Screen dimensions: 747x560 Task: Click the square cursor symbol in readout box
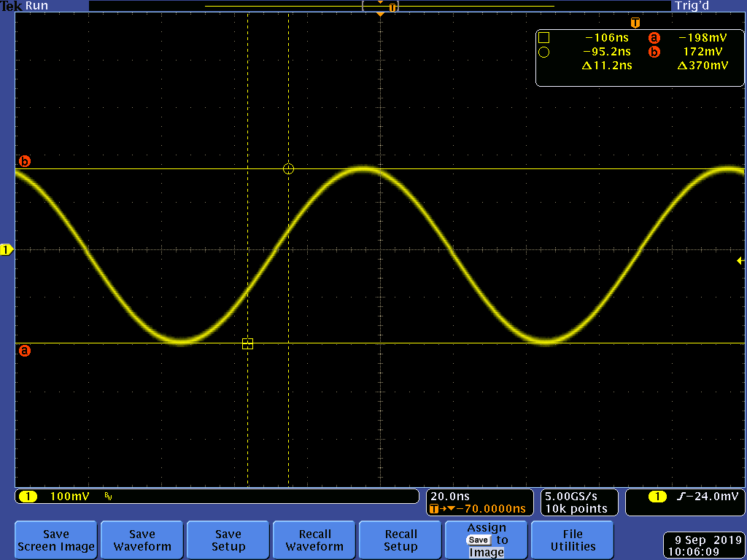[543, 38]
